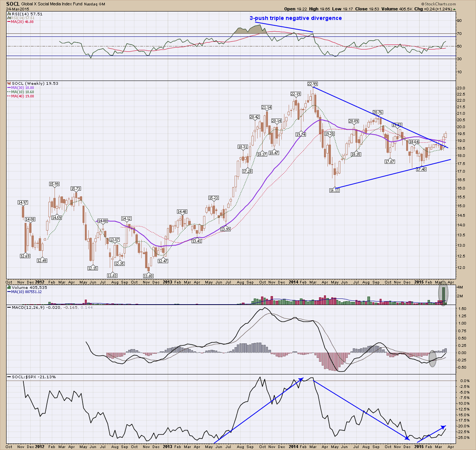Click the 18.64 price label
The width and height of the screenshot is (476, 450).
tap(414, 142)
